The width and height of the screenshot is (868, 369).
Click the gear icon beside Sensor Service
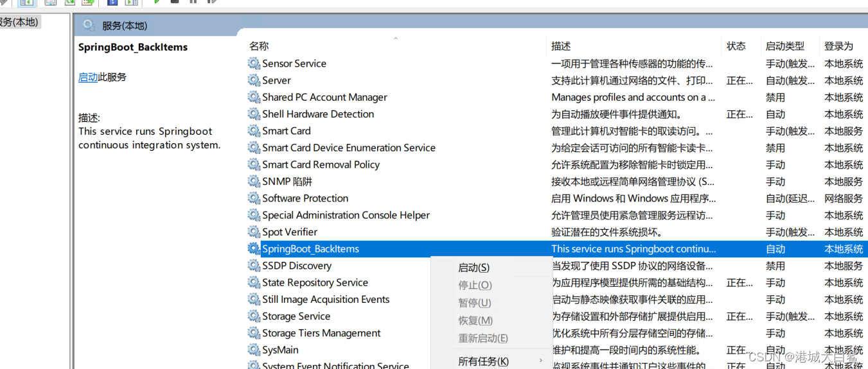254,64
